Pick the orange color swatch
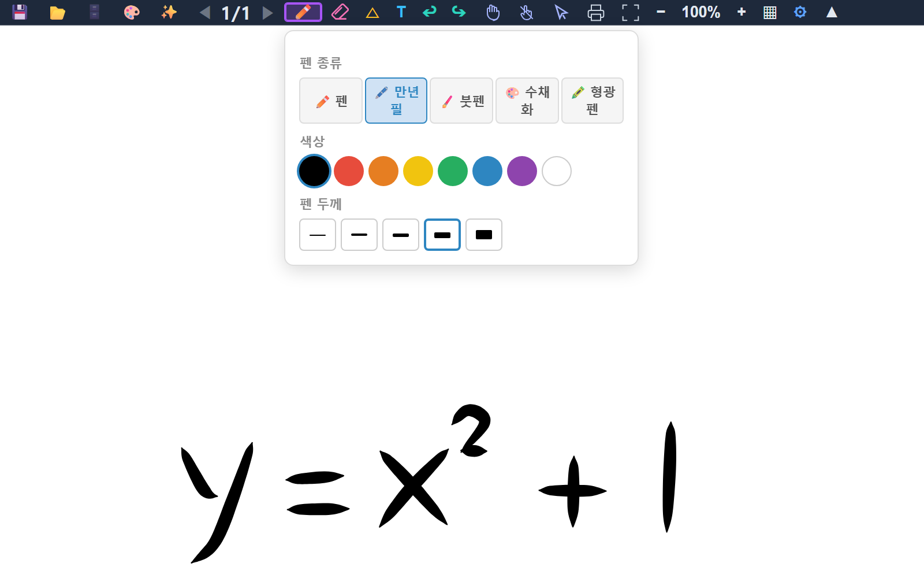 click(383, 171)
